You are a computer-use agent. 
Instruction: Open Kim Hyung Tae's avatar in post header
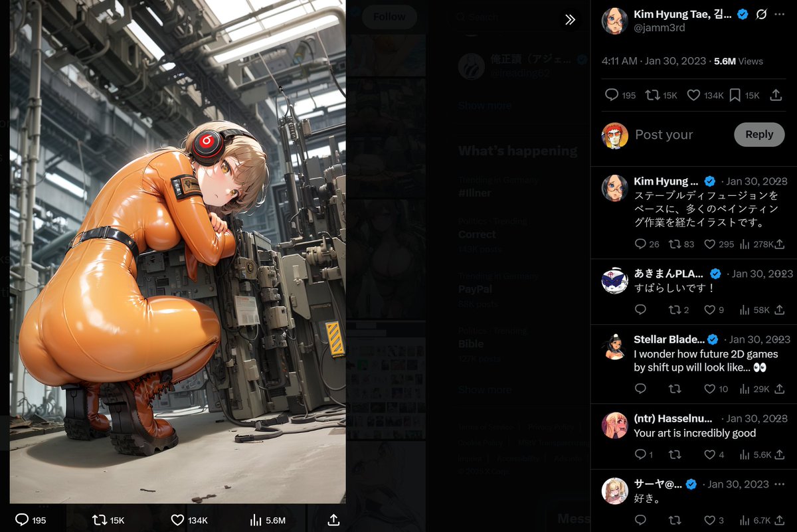(x=614, y=21)
